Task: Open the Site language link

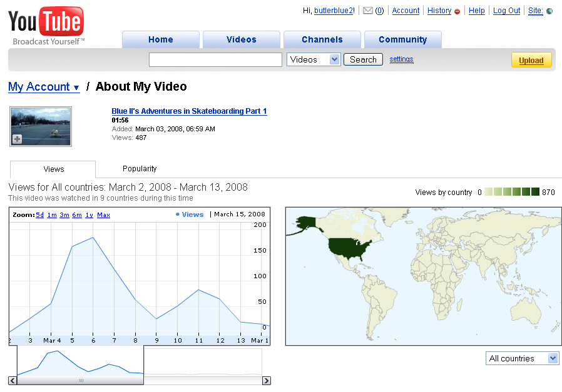Action: [x=536, y=11]
